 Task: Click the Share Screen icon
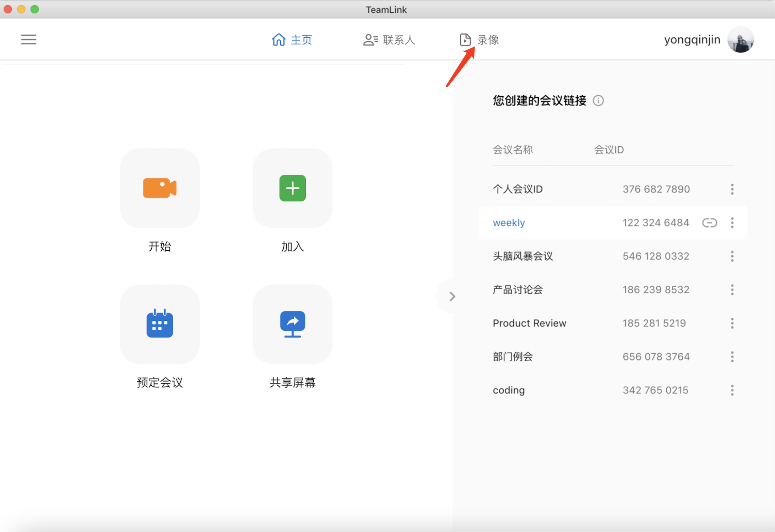click(292, 324)
